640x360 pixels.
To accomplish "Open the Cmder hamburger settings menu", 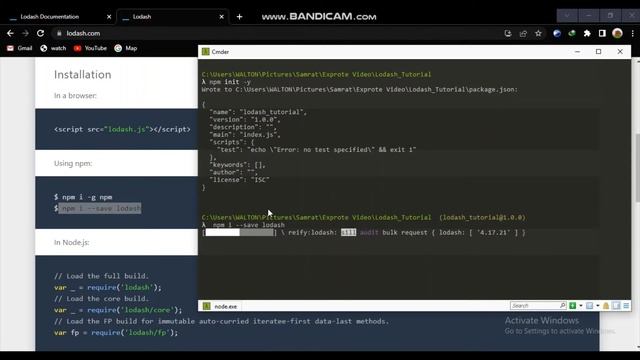I will pos(626,306).
